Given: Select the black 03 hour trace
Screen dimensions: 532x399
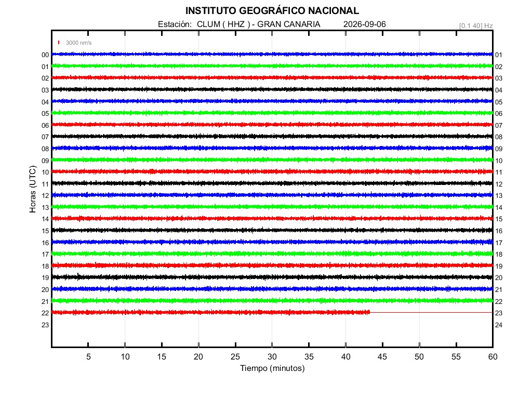Looking at the screenshot, I should [272, 89].
